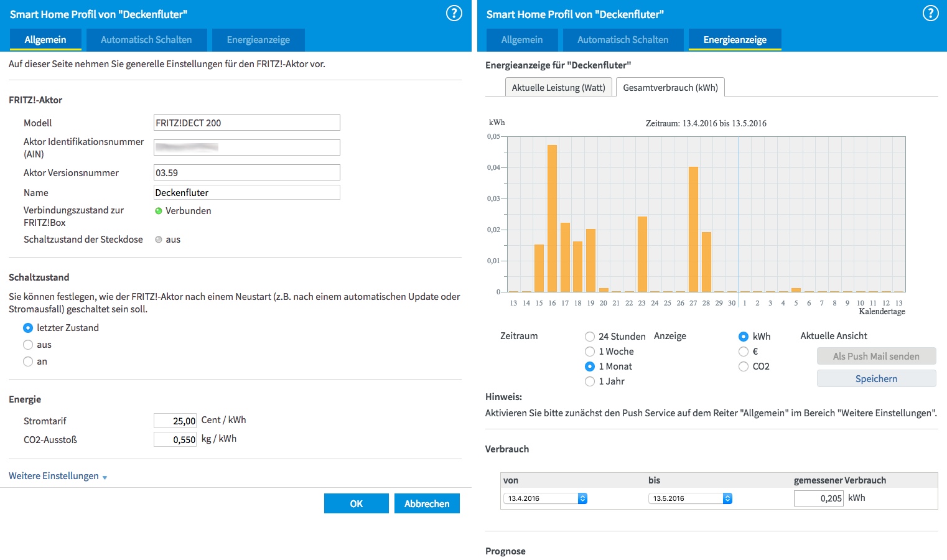This screenshot has height=560, width=947.
Task: Open 'Automatisch Schalten' tab in left window
Action: click(146, 40)
